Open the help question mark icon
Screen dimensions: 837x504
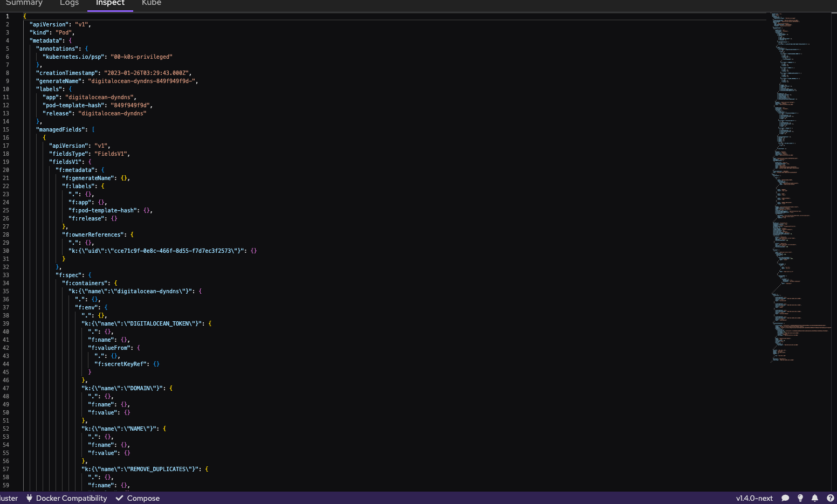click(x=829, y=498)
